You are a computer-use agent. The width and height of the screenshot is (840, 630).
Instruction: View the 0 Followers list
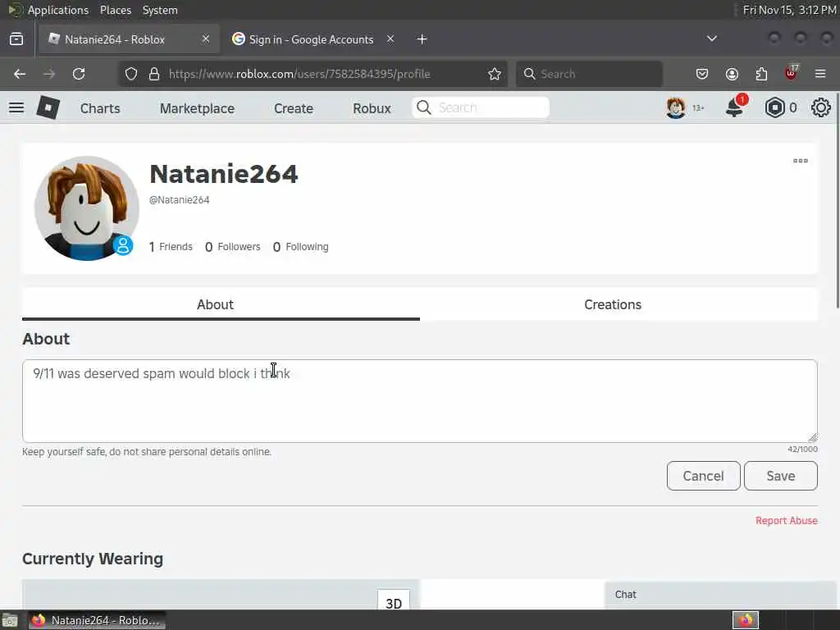point(232,246)
